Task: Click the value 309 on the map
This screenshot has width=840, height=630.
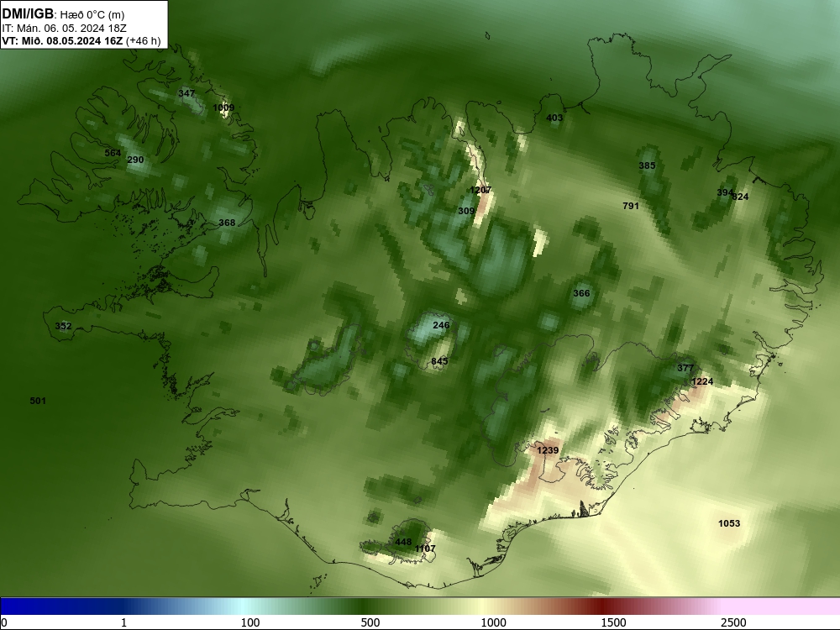Action: (466, 211)
